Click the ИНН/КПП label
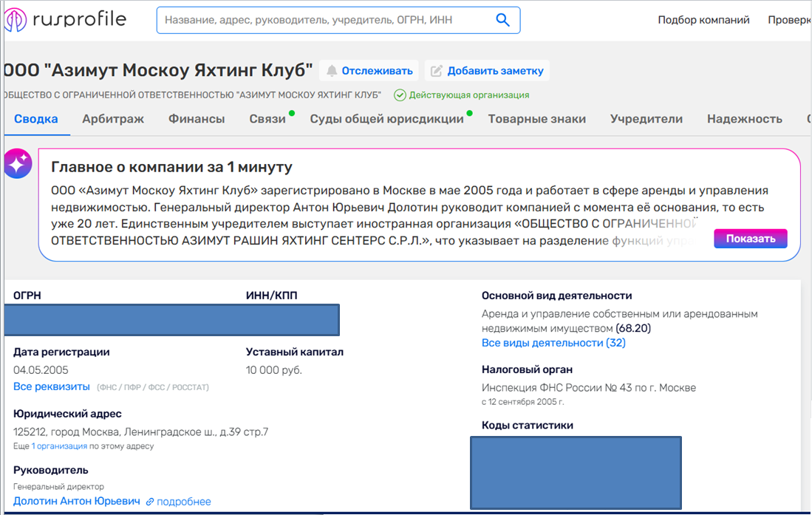 [271, 296]
